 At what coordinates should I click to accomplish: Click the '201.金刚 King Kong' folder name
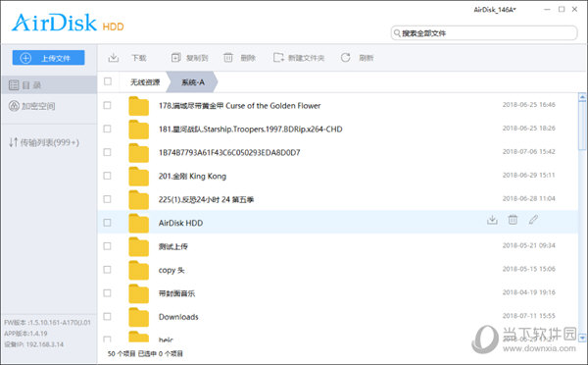pos(192,176)
